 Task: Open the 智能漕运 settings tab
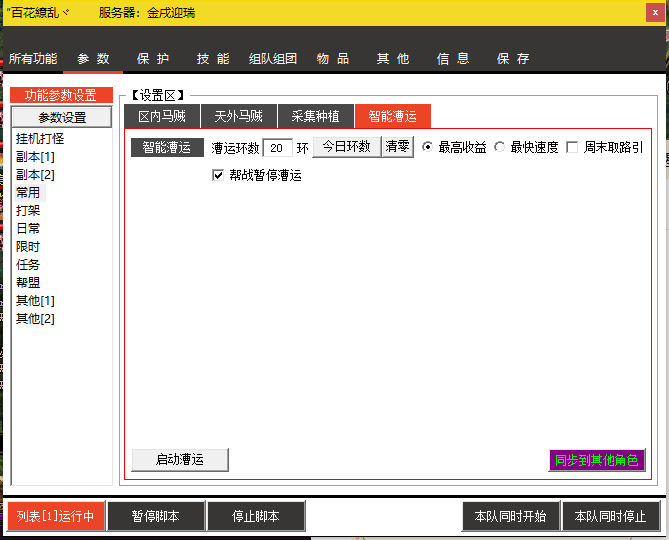pos(393,116)
